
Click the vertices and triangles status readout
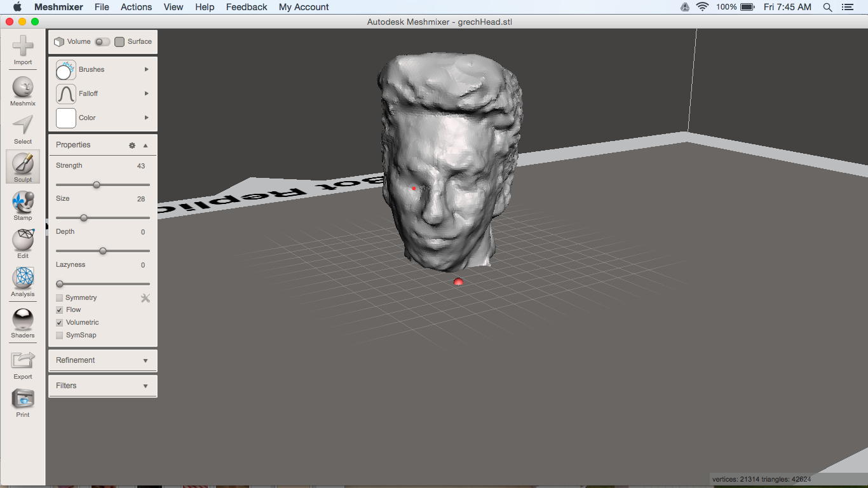click(762, 479)
